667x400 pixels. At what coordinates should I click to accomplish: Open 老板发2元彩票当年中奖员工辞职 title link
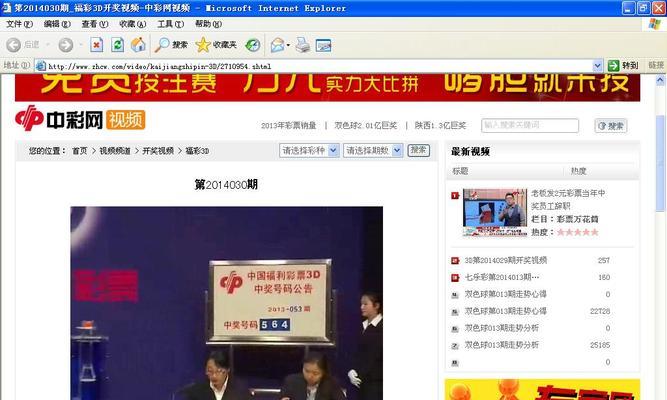pos(568,200)
